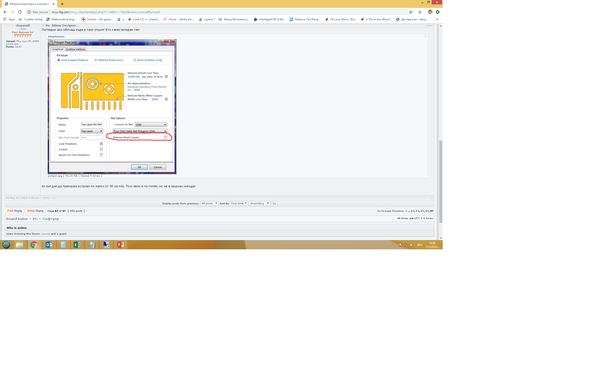Open File Explorer from the taskbar
The height and width of the screenshot is (368, 600).
pos(20,245)
